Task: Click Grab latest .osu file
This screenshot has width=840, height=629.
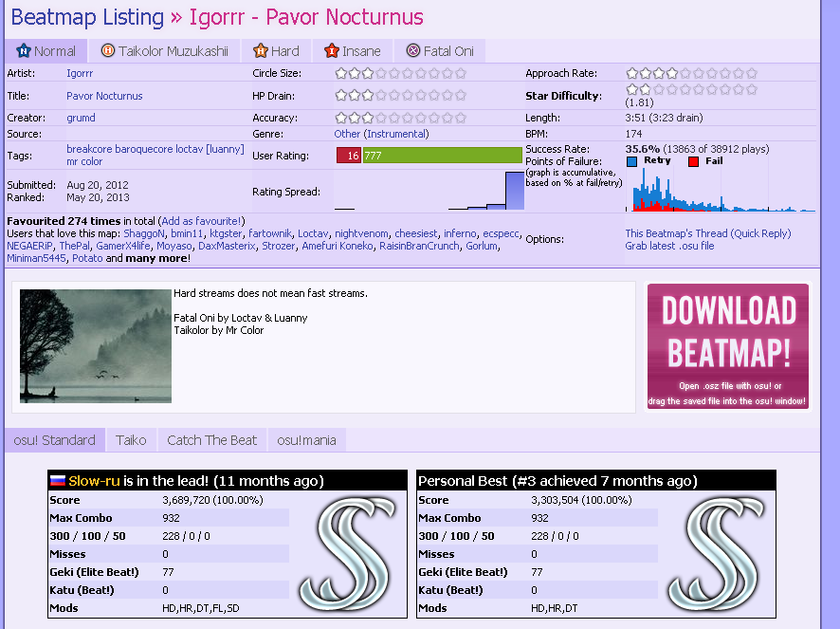Action: pyautogui.click(x=669, y=246)
